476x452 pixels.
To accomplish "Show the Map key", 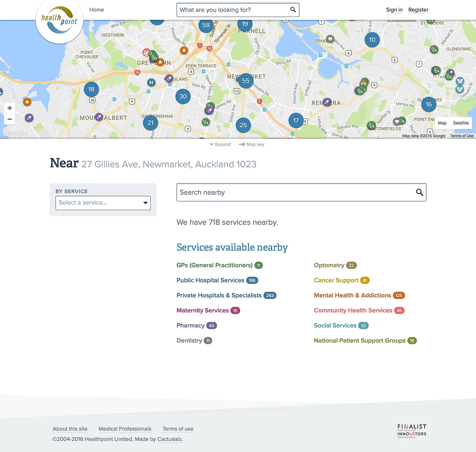I will pos(252,144).
